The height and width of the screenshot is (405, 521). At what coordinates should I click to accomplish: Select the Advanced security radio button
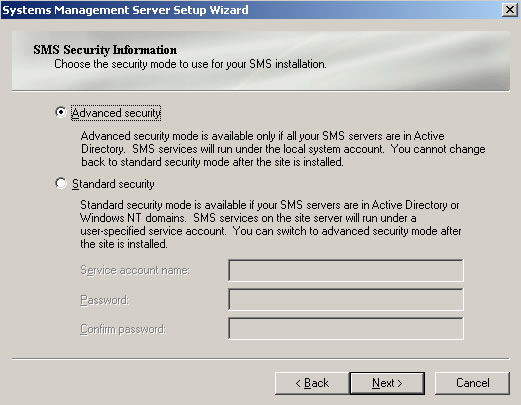[61, 112]
